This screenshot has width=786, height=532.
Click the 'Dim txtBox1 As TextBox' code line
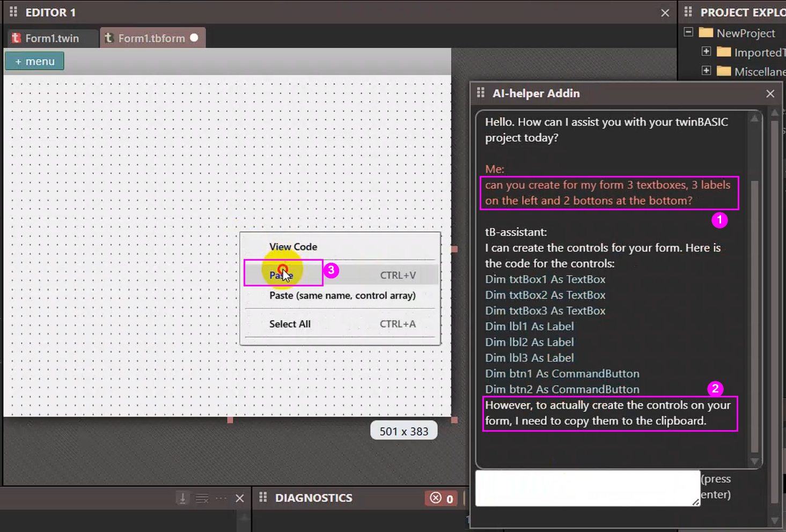tap(545, 279)
